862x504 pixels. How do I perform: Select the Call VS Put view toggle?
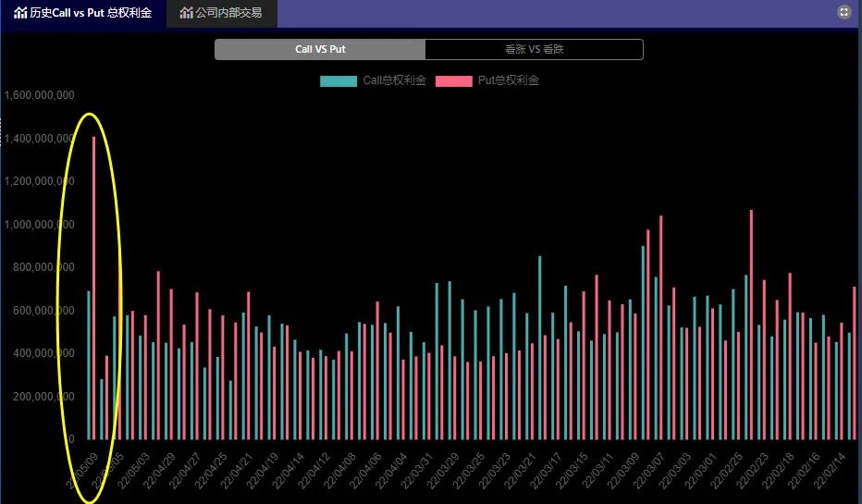[x=320, y=49]
